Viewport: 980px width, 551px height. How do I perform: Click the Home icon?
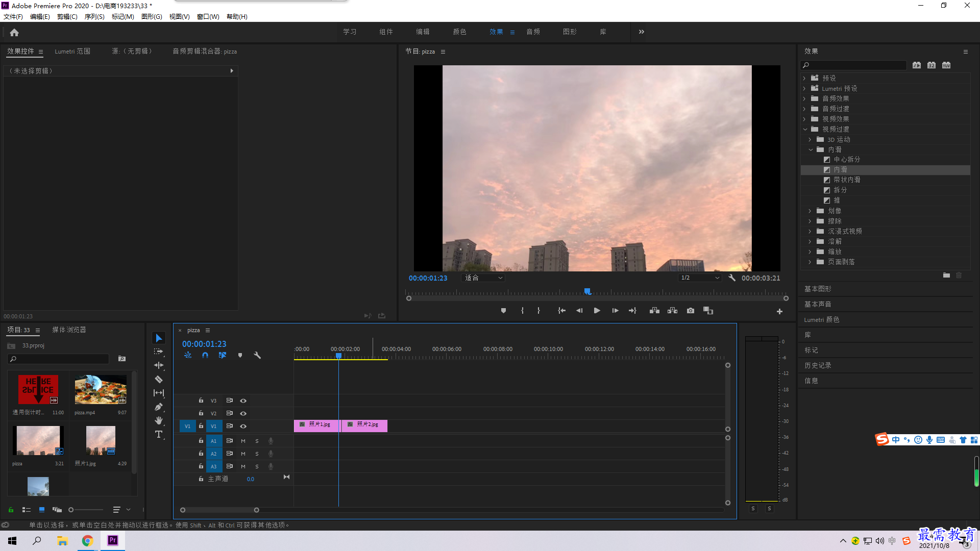[14, 32]
